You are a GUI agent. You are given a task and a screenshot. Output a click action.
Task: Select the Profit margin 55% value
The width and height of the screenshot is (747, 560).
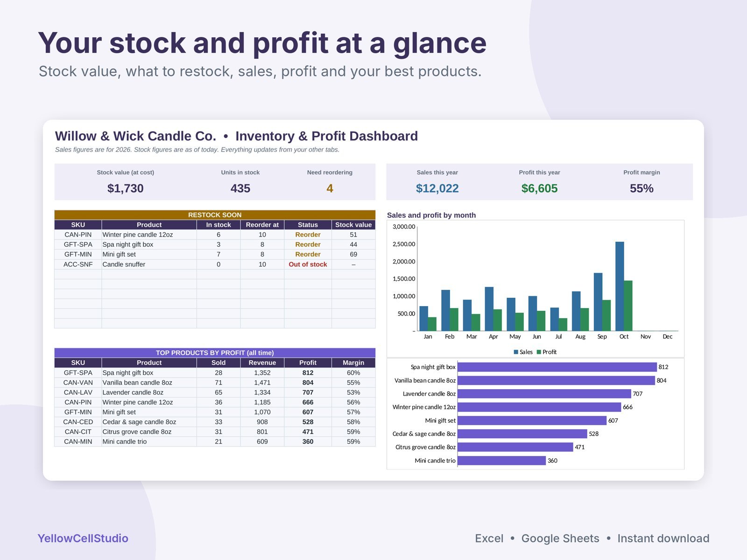click(x=641, y=189)
